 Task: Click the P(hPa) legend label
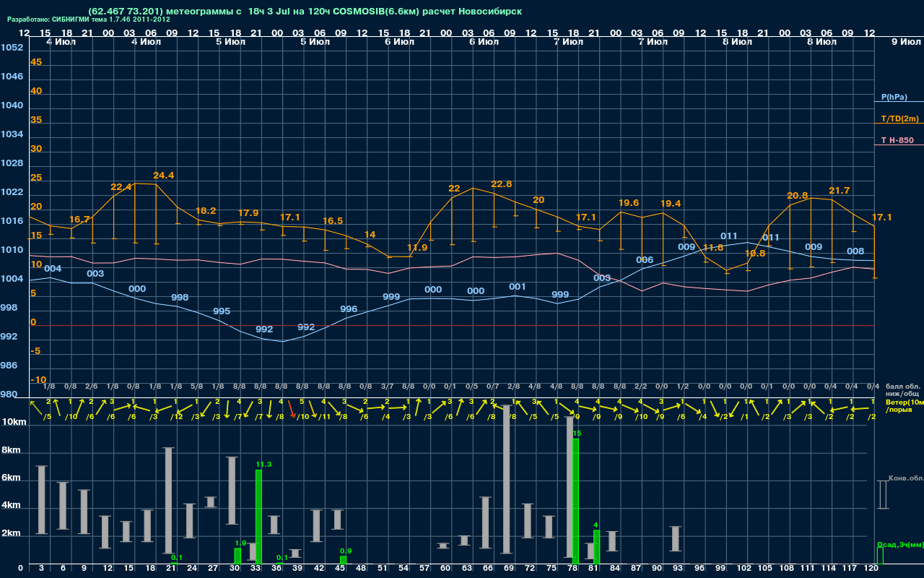pyautogui.click(x=894, y=97)
